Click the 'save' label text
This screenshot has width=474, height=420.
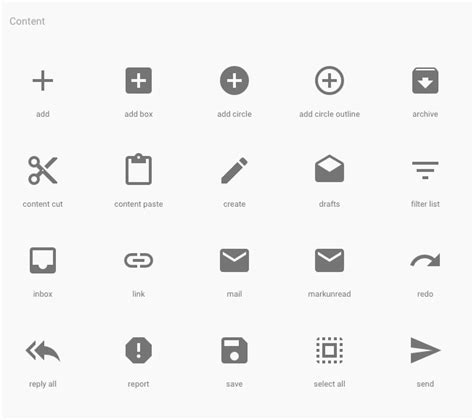(x=234, y=384)
